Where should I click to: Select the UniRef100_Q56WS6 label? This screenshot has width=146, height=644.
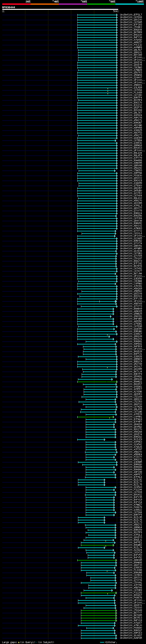131,75
